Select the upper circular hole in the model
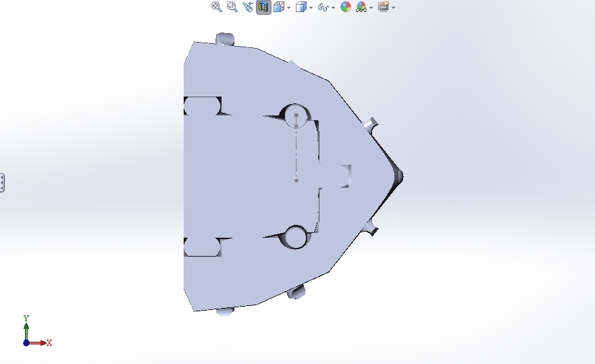This screenshot has height=364, width=595. pyautogui.click(x=296, y=116)
